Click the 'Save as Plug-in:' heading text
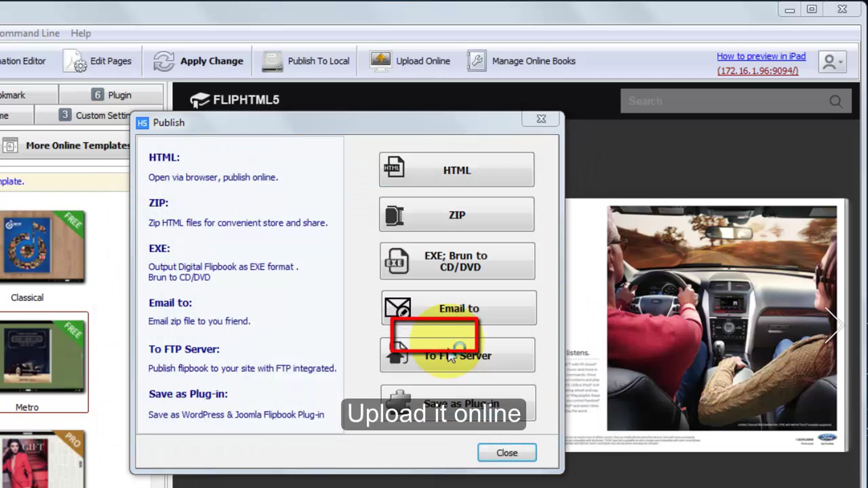The image size is (868, 488). click(188, 394)
